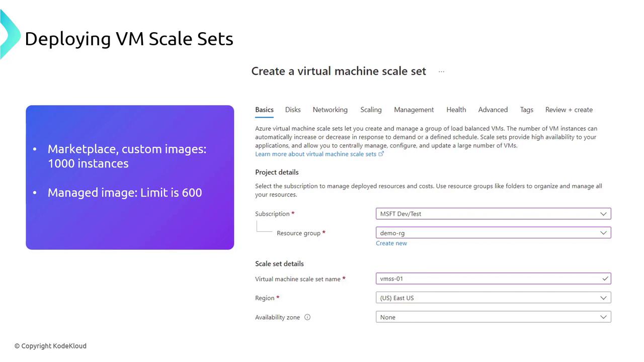Viewport: 644px width, 362px height.
Task: Expand the Availability zone dropdown
Action: click(x=493, y=317)
